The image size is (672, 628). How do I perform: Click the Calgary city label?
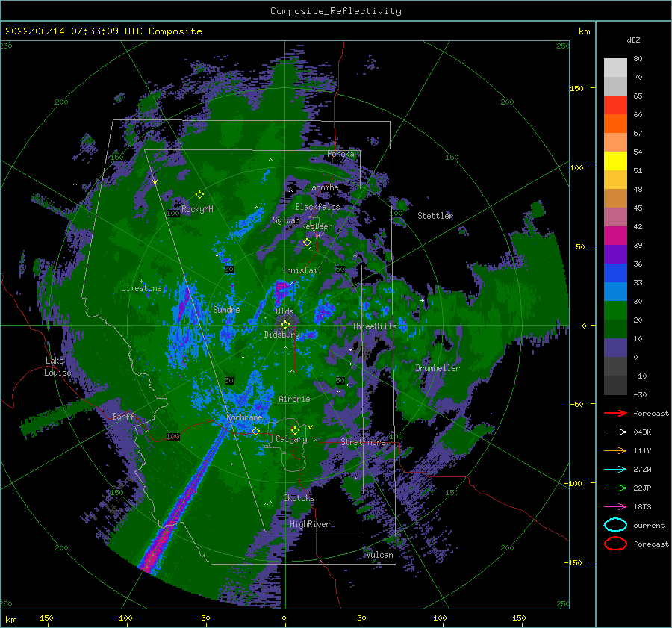tap(291, 439)
